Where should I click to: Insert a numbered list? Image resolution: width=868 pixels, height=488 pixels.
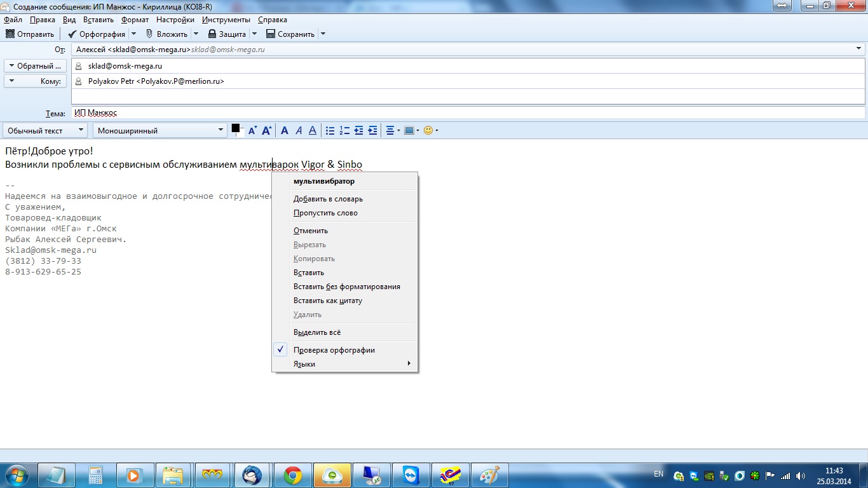(x=344, y=130)
